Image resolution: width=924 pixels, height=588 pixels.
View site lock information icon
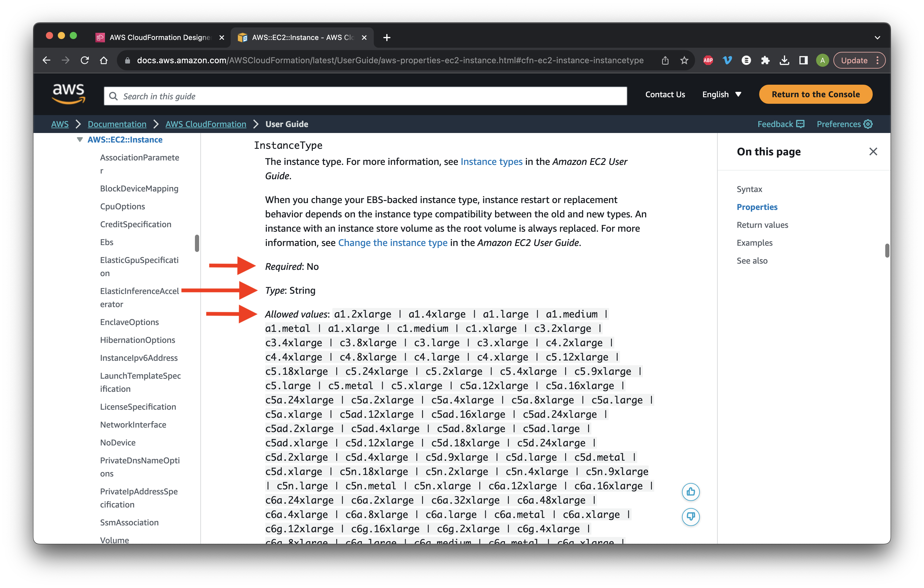click(x=128, y=60)
